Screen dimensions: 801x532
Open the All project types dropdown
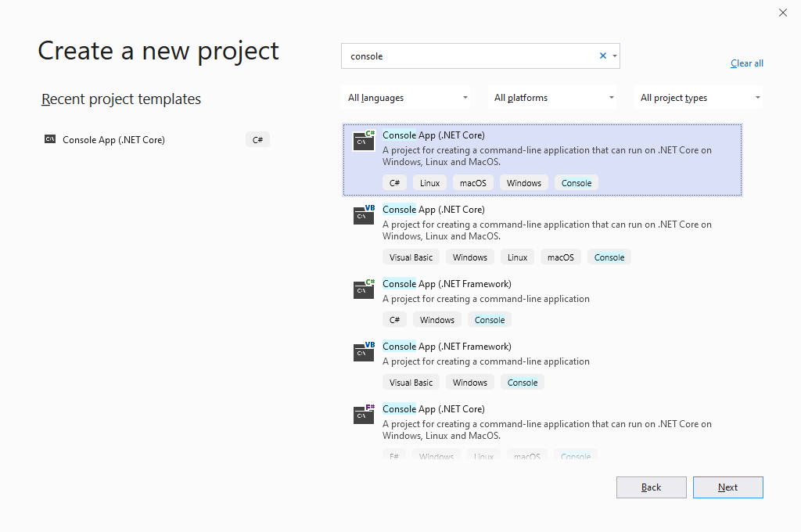699,97
